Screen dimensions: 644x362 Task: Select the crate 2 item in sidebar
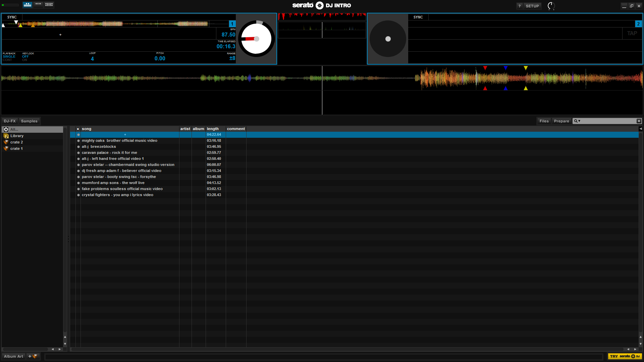coord(16,142)
